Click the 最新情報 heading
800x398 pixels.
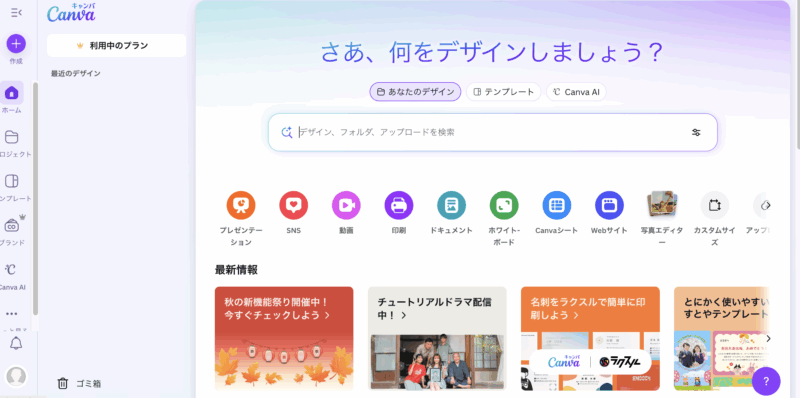point(236,270)
